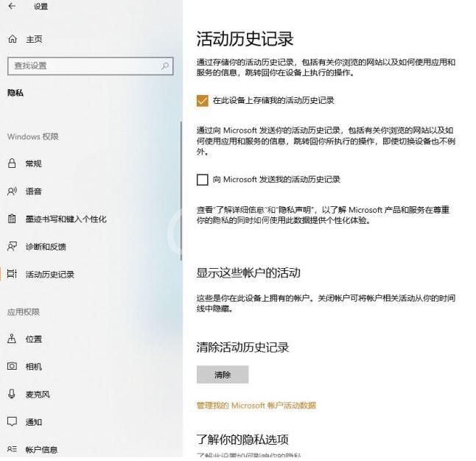This screenshot has width=476, height=461.
Task: Click the 清除活动历史记录 heading
Action: pyautogui.click(x=242, y=347)
